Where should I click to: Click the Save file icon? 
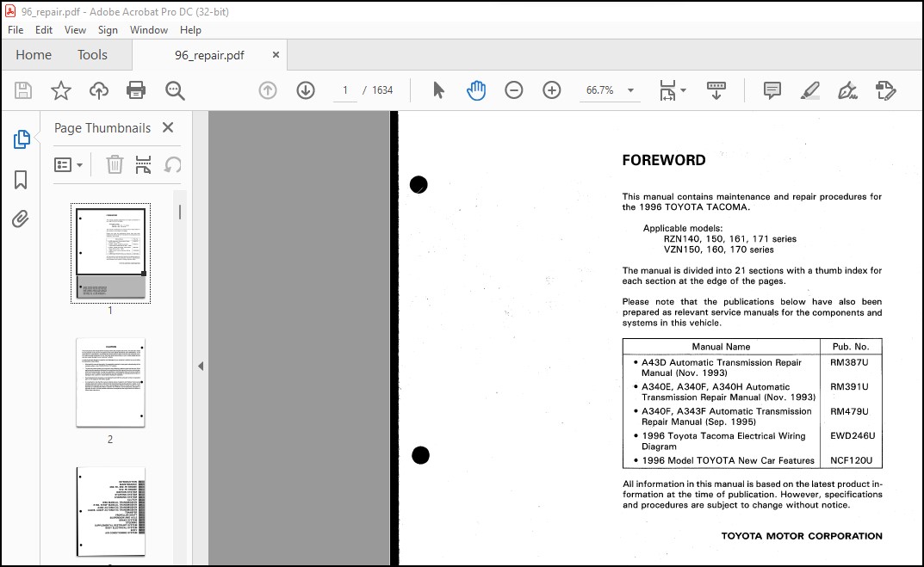pos(23,90)
